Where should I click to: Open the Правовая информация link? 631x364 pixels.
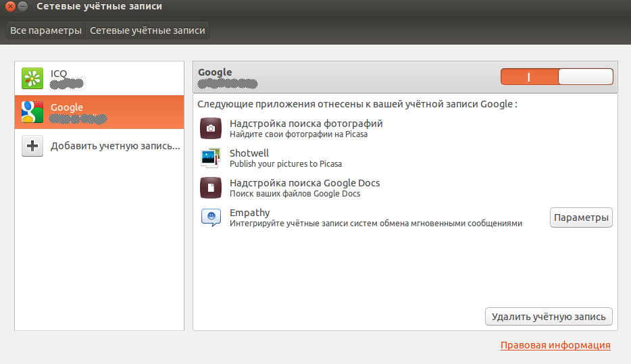pyautogui.click(x=555, y=345)
